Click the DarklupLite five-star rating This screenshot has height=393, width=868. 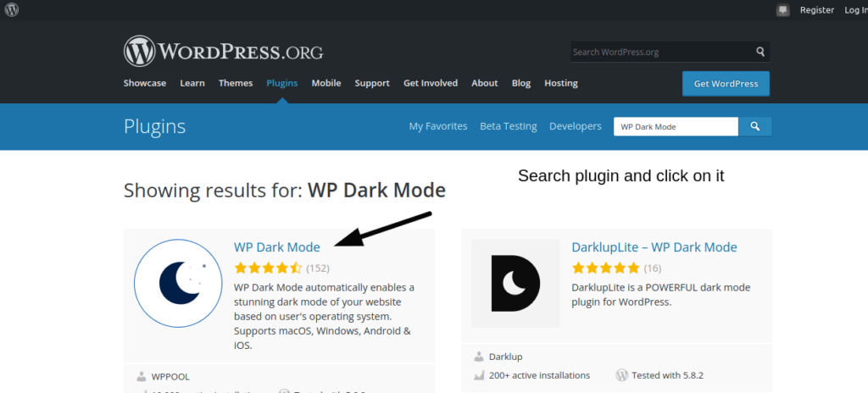[x=606, y=268]
